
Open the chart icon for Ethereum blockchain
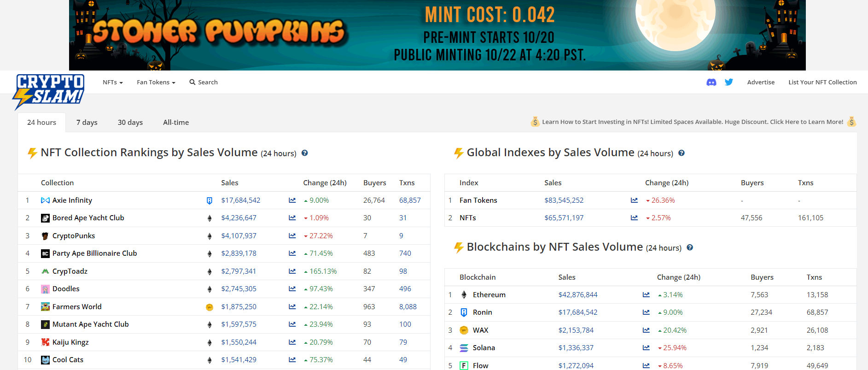click(x=647, y=295)
